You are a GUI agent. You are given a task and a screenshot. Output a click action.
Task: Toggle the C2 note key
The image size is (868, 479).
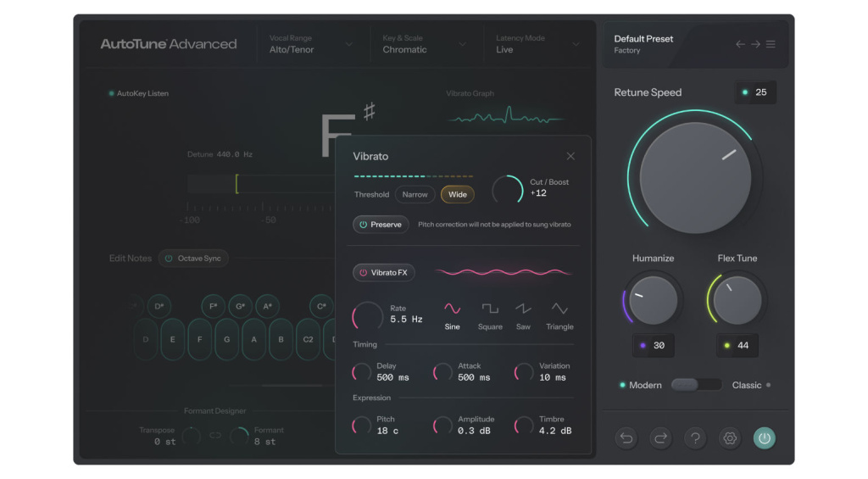308,339
